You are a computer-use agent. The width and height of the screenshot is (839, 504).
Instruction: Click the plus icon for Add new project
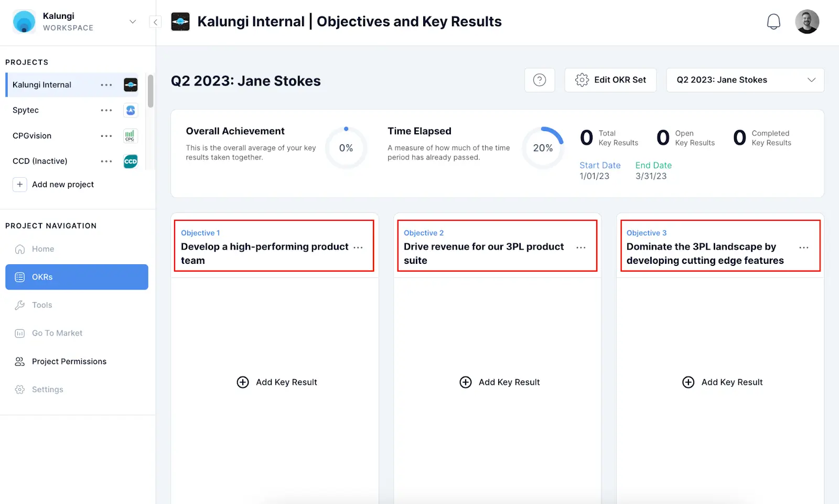pos(20,185)
